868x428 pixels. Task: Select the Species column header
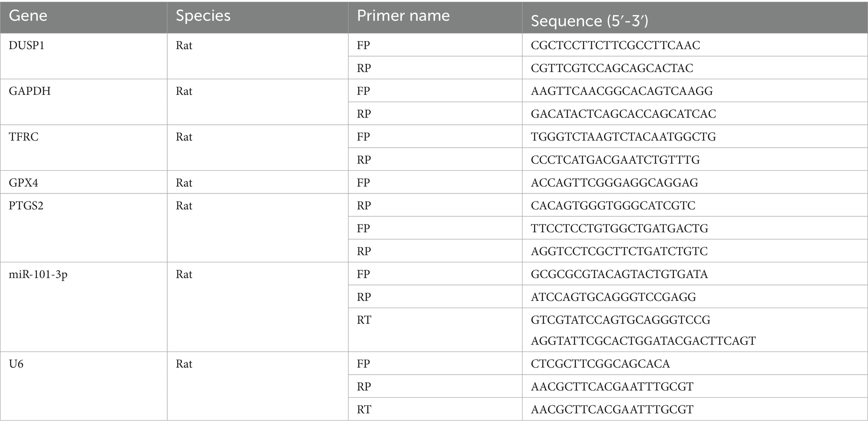(258, 17)
